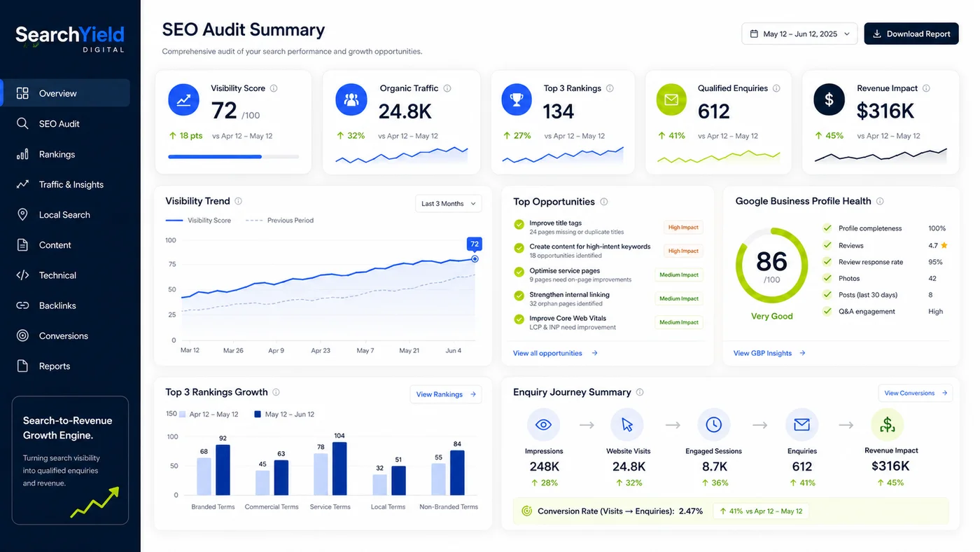
Task: Click the Service Terms 104 bar
Action: pyautogui.click(x=339, y=468)
